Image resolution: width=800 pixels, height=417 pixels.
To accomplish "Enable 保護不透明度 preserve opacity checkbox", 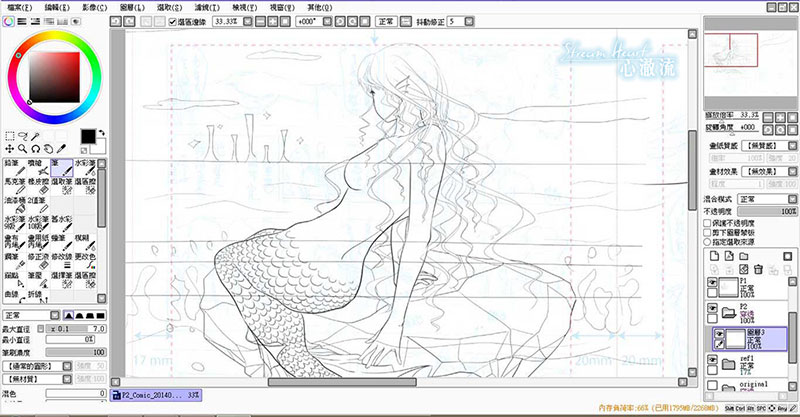I will pyautogui.click(x=707, y=223).
